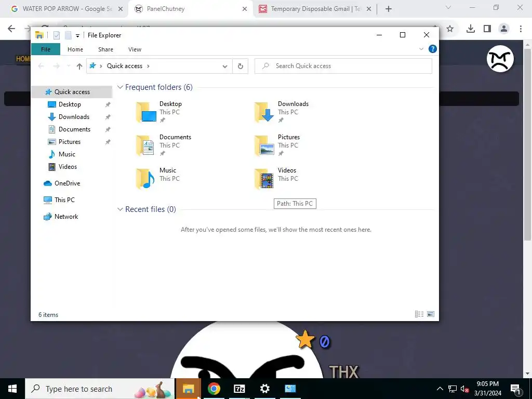The image size is (532, 399).
Task: Select Desktop in the navigation pane
Action: tap(70, 104)
